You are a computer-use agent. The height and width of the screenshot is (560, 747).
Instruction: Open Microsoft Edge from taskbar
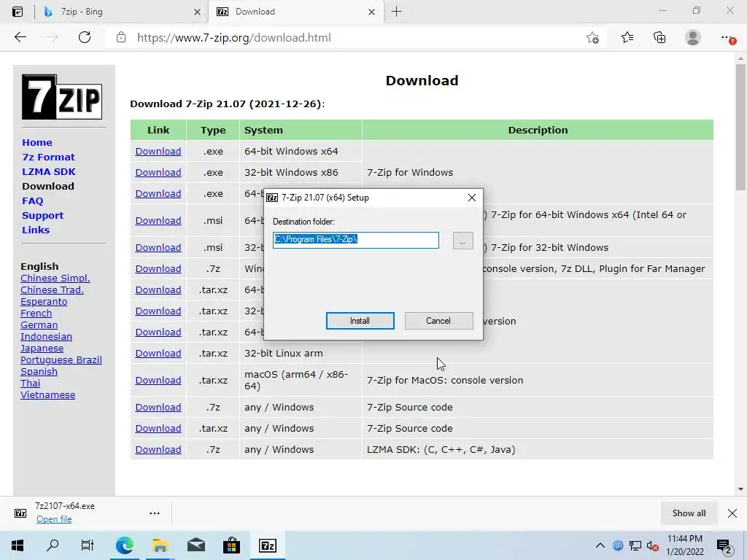(x=124, y=545)
